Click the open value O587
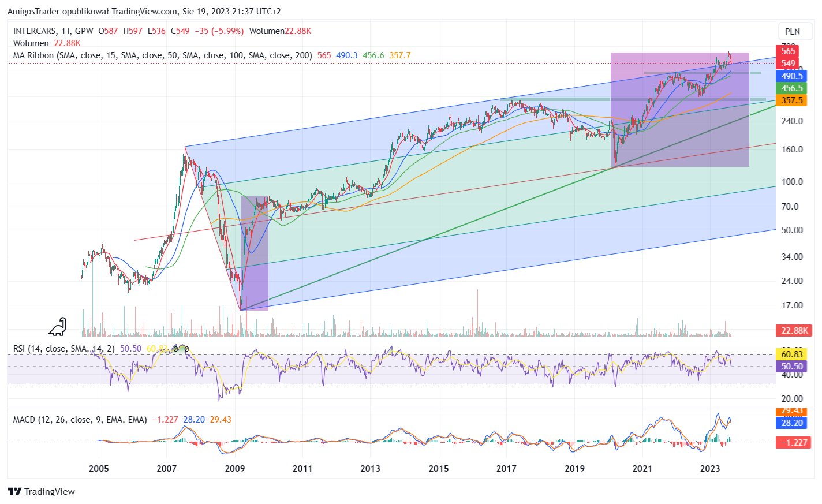The height and width of the screenshot is (504, 822). pyautogui.click(x=108, y=31)
